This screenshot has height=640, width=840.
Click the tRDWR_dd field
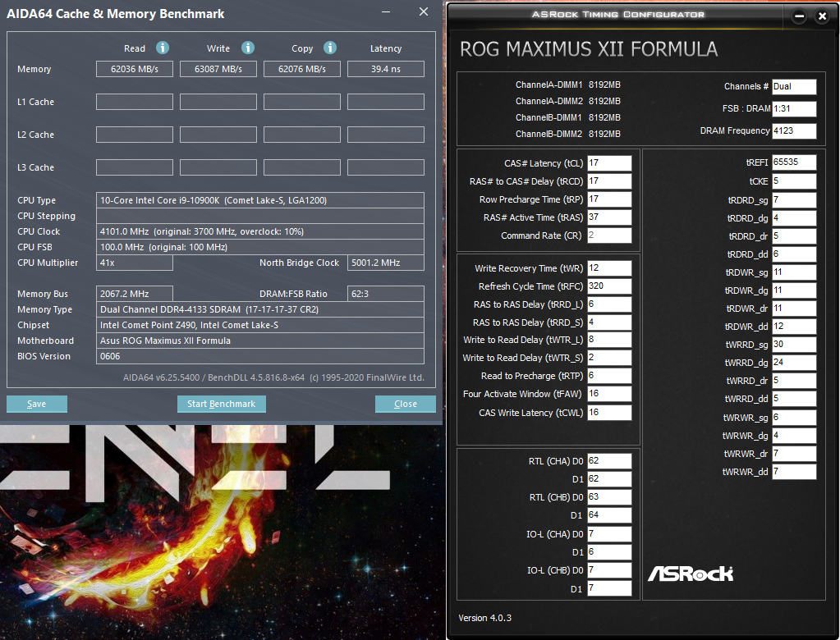[794, 327]
